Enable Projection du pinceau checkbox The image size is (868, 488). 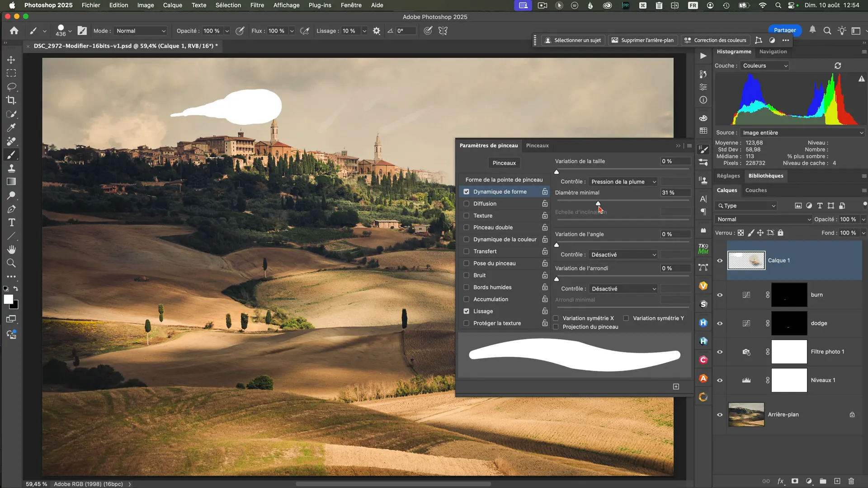point(556,327)
